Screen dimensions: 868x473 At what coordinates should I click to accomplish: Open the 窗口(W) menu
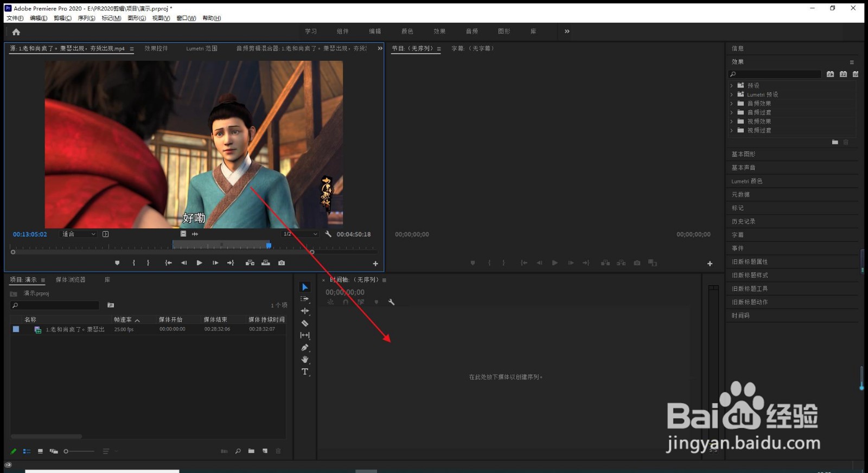[186, 18]
